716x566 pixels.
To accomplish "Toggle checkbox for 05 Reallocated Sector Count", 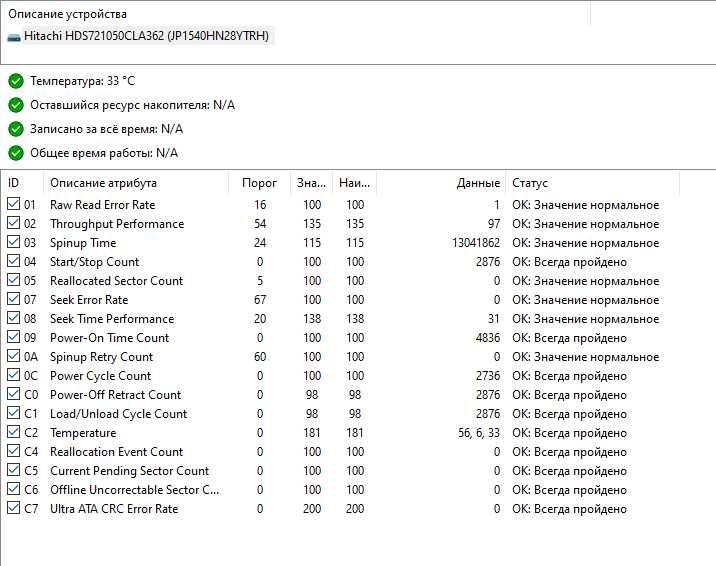I will click(x=13, y=280).
